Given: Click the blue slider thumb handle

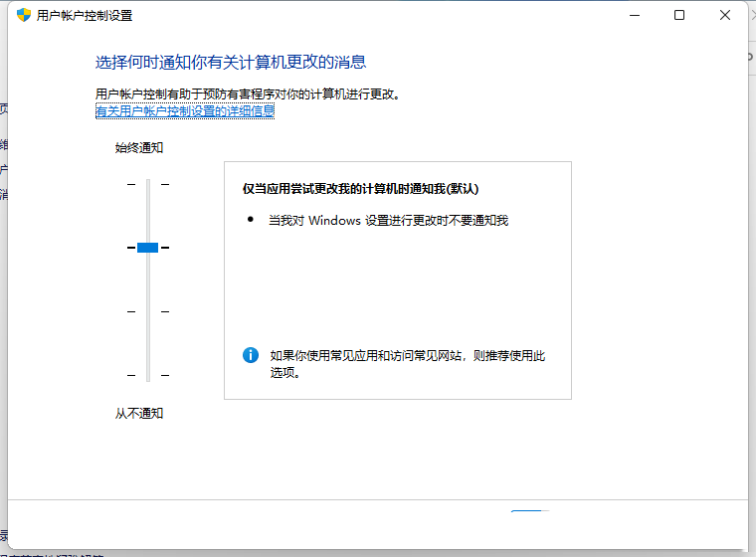Looking at the screenshot, I should pyautogui.click(x=148, y=247).
